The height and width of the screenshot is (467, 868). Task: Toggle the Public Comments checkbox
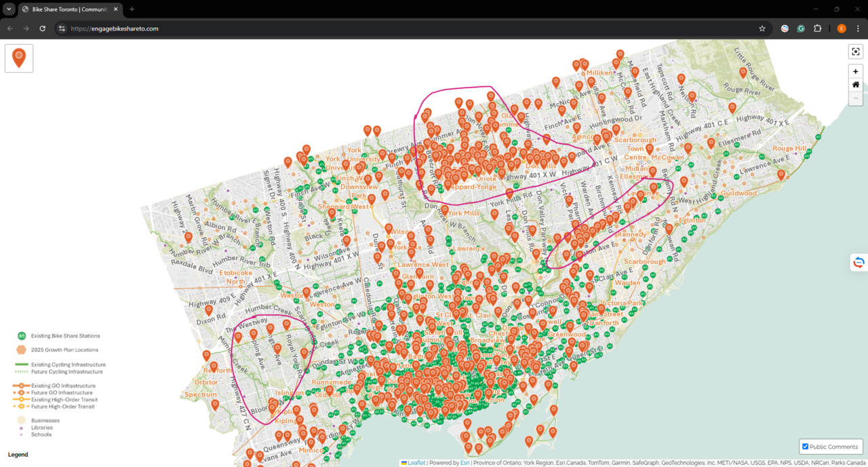coord(806,447)
